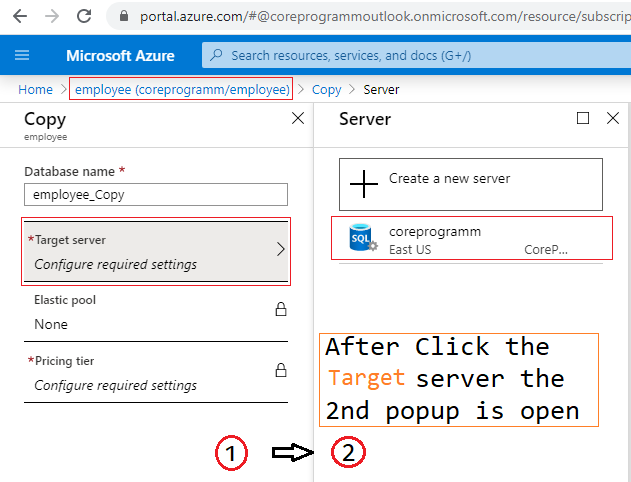Image resolution: width=631 pixels, height=482 pixels.
Task: Close the Copy blade
Action: pos(298,118)
